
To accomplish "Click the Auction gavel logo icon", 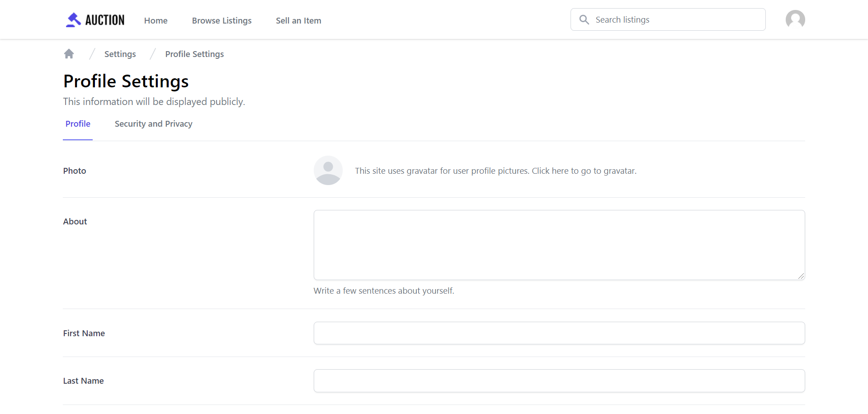I will 73,20.
